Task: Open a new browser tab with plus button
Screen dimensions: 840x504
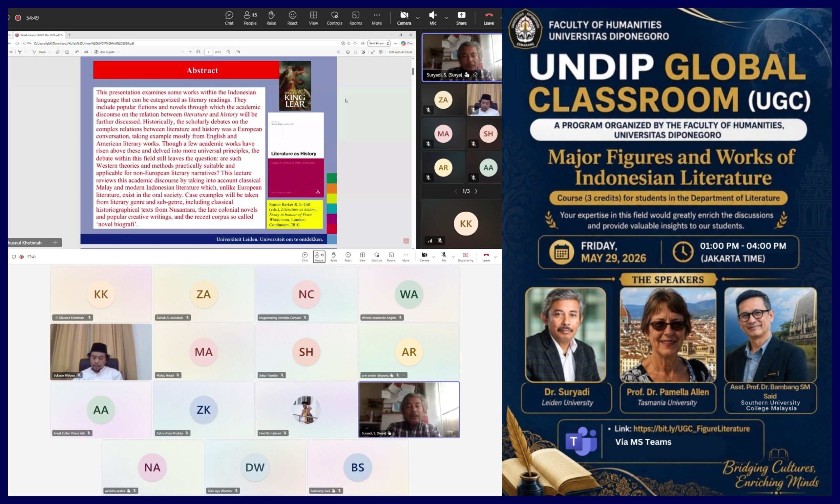Action: (69, 35)
